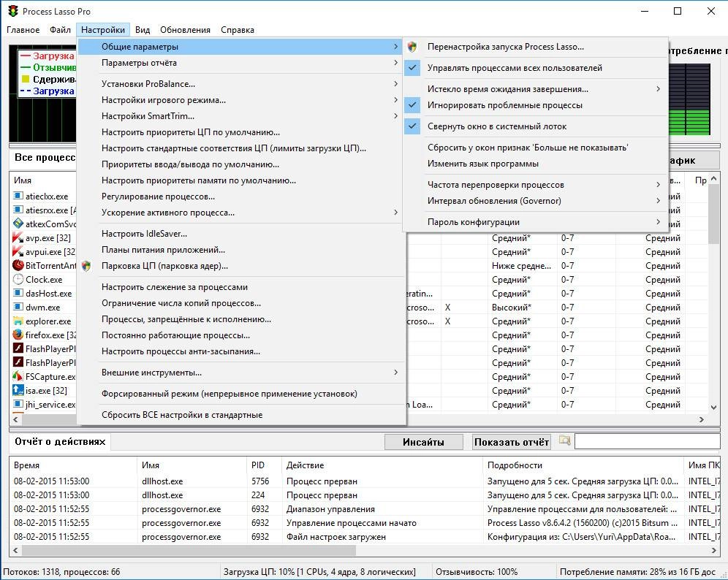Expand Настройки SmartTrim submenu
The width and height of the screenshot is (728, 580).
click(x=241, y=116)
